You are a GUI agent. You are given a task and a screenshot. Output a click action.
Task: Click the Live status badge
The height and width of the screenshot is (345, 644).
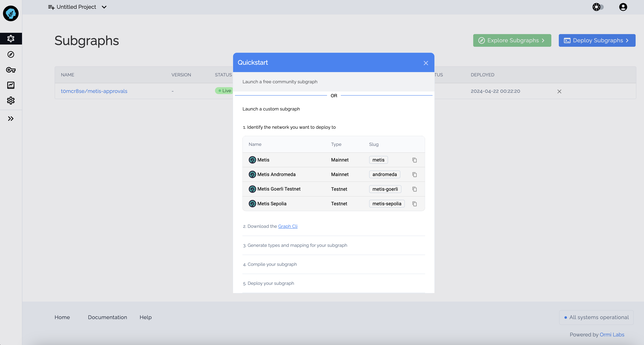coord(224,91)
